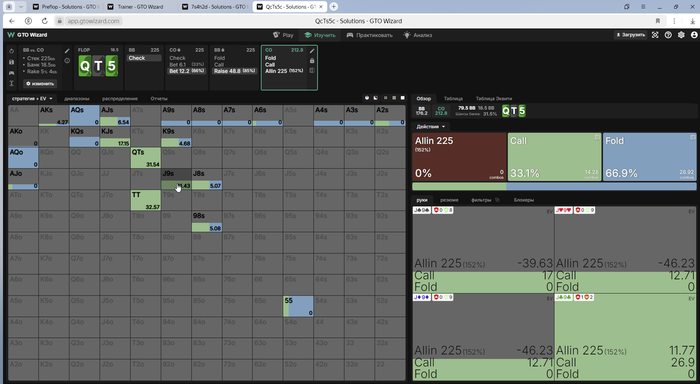Open the help question mark icon
The height and width of the screenshot is (384, 700).
click(668, 35)
